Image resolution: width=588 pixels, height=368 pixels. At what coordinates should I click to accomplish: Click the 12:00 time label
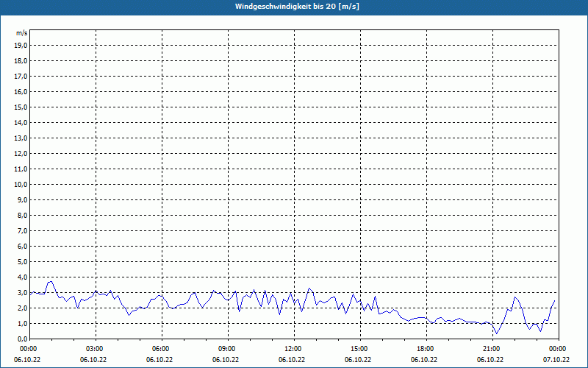point(293,349)
